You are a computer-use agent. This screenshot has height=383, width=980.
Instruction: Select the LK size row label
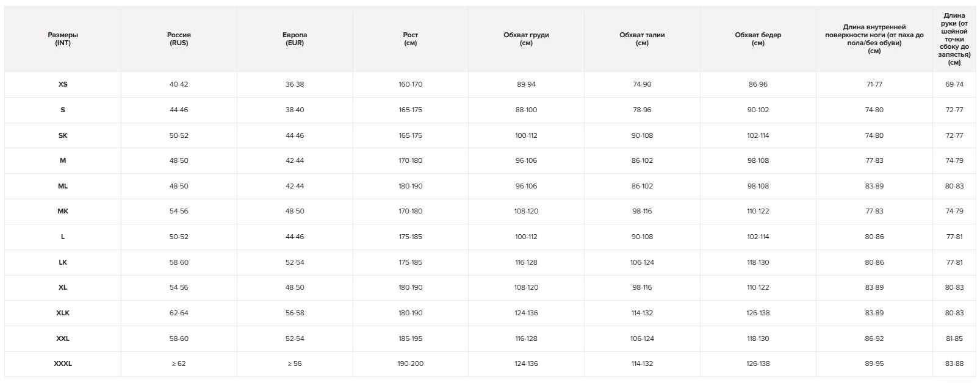(x=63, y=262)
